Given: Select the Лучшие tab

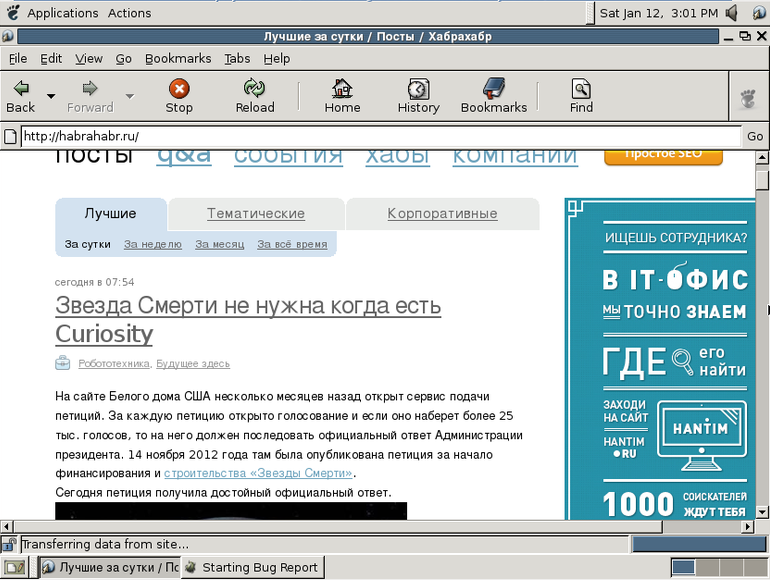Looking at the screenshot, I should click(x=110, y=214).
